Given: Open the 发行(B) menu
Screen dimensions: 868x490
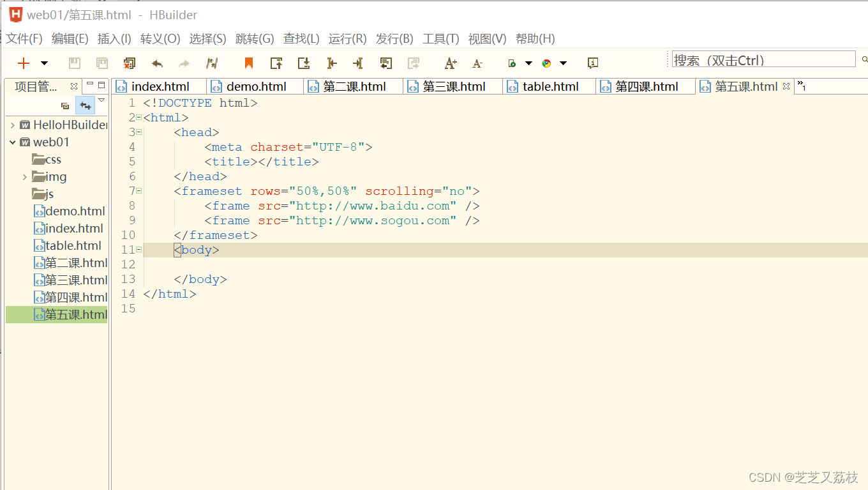Looking at the screenshot, I should tap(394, 39).
